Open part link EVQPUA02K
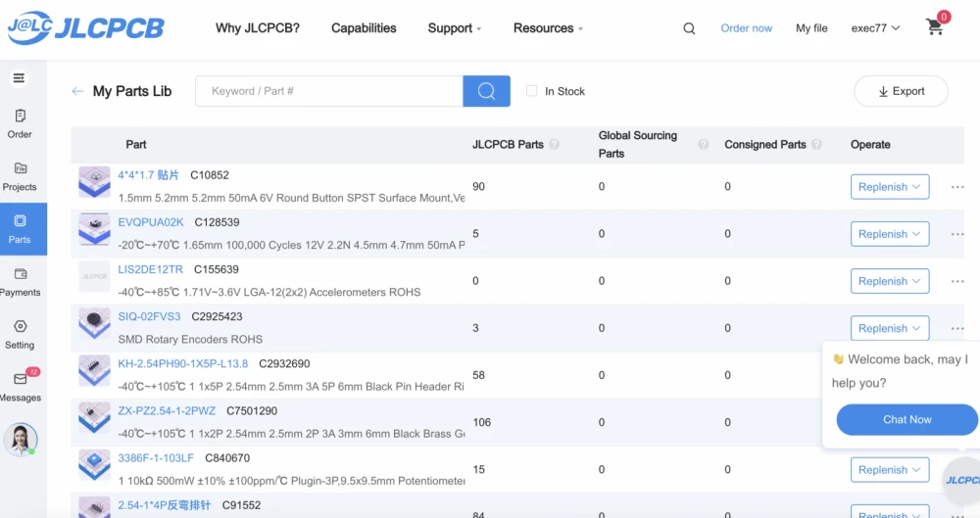 150,222
